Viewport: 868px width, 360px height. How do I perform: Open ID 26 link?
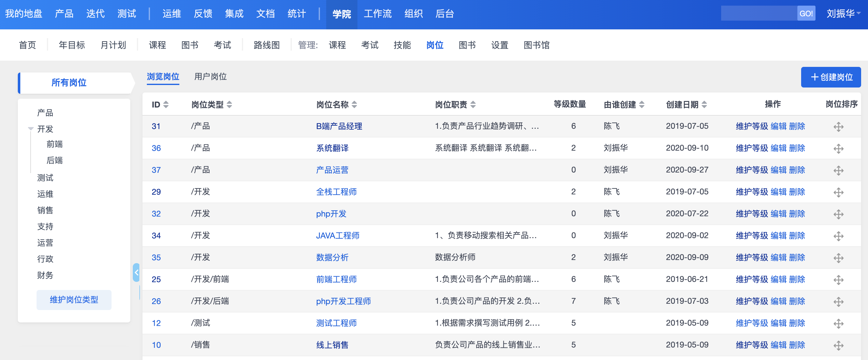pyautogui.click(x=156, y=301)
